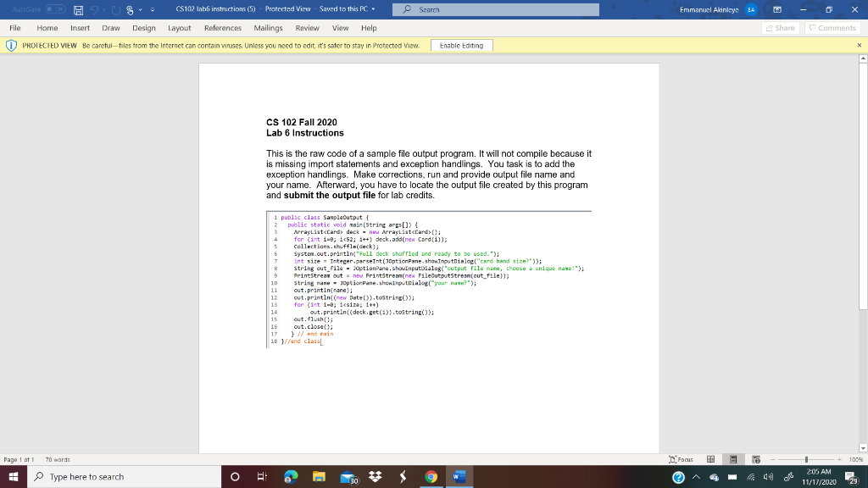The image size is (868, 488).
Task: Click the Redo icon
Action: pyautogui.click(x=116, y=9)
